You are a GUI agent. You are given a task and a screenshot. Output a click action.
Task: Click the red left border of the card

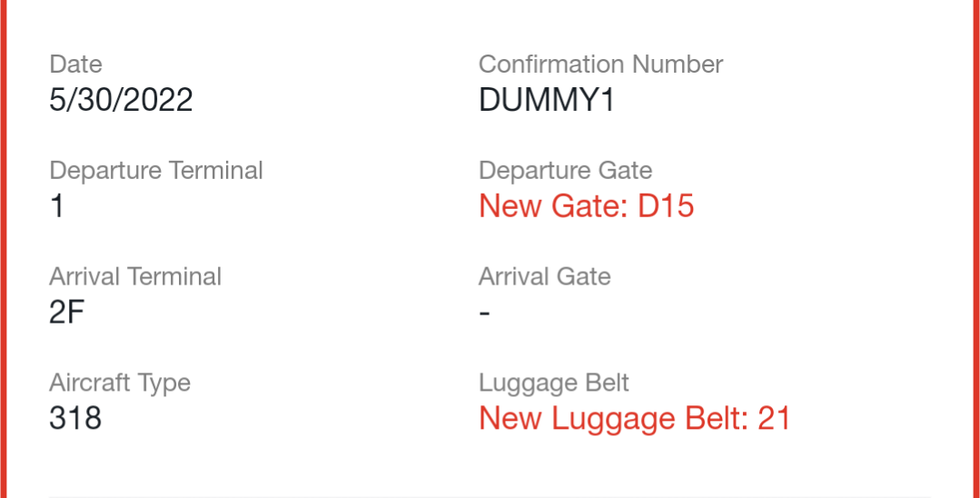(3, 249)
